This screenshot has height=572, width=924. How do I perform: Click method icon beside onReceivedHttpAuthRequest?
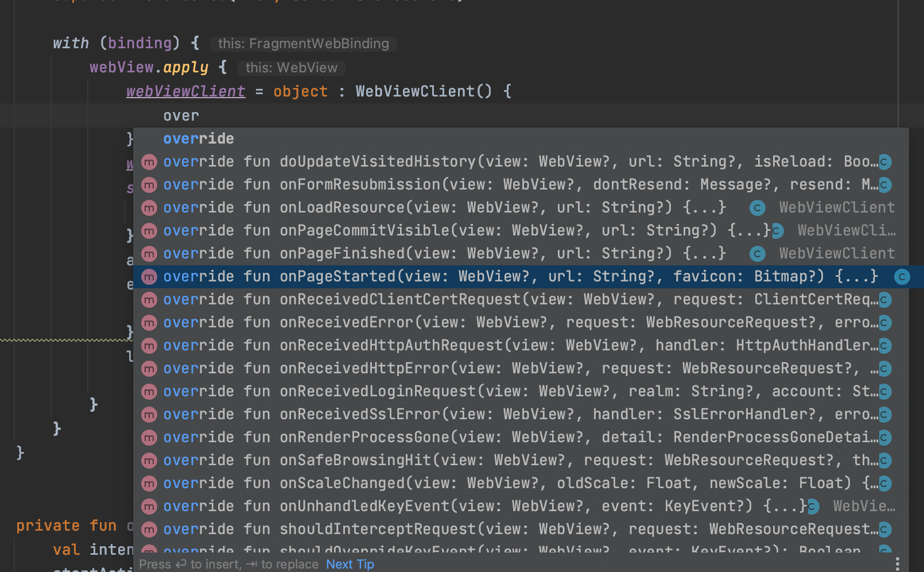(x=149, y=346)
